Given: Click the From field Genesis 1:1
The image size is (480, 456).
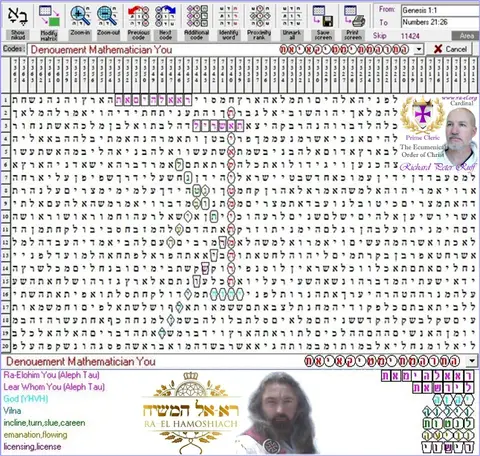Looking at the screenshot, I should point(440,10).
